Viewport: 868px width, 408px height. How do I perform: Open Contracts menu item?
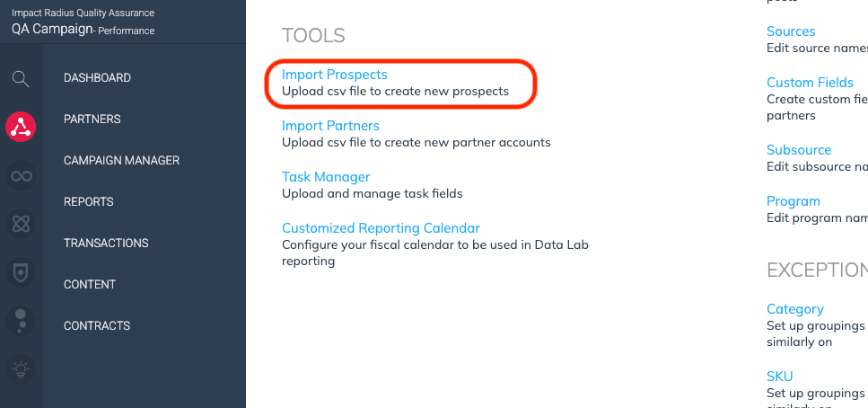coord(97,326)
